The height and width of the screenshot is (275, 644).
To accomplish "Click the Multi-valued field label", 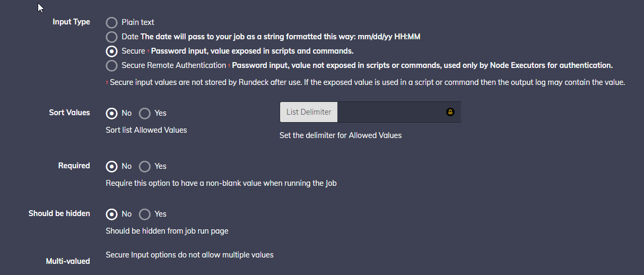I will pyautogui.click(x=68, y=261).
